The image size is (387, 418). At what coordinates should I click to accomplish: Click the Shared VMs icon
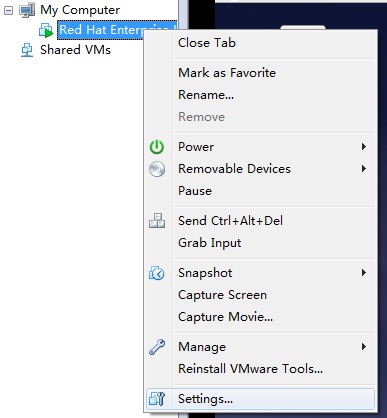click(27, 50)
